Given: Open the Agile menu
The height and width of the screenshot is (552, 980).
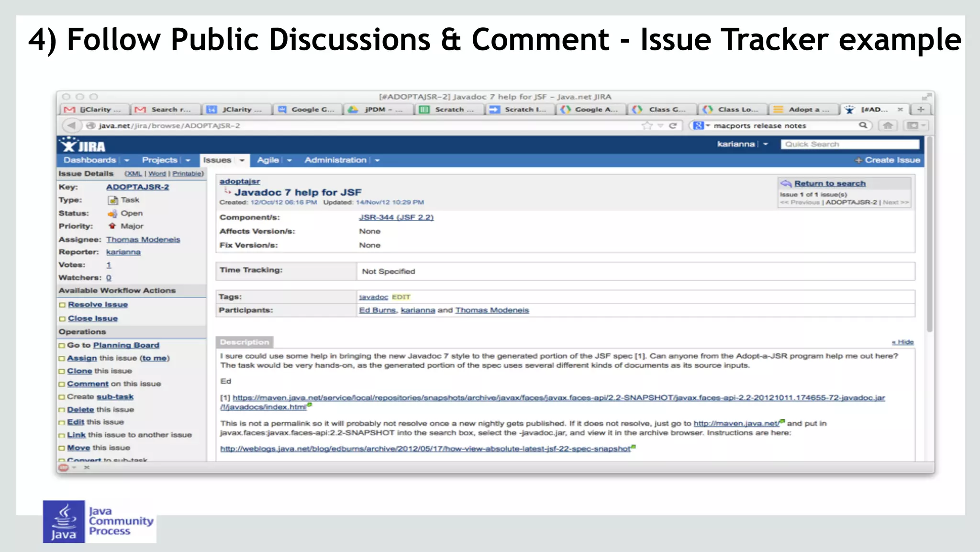Looking at the screenshot, I should click(x=268, y=160).
